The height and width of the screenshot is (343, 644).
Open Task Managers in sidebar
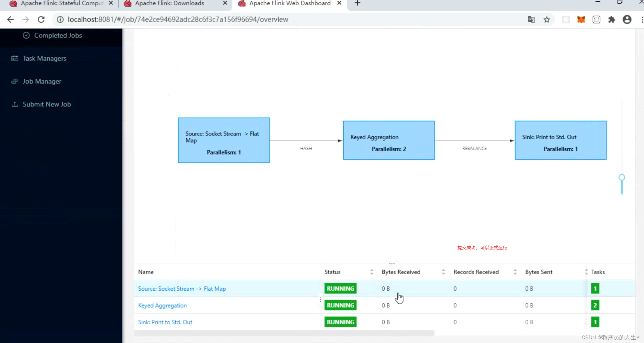45,58
